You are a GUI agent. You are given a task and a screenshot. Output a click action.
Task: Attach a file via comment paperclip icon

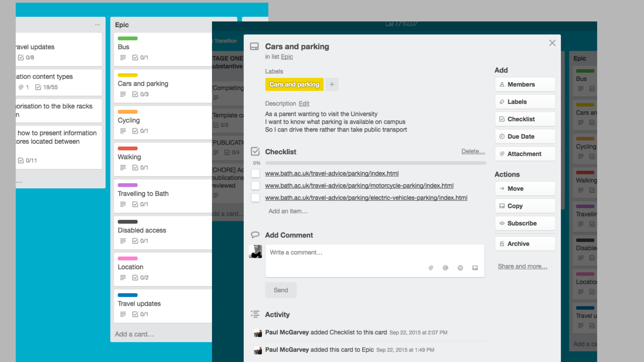click(x=431, y=268)
